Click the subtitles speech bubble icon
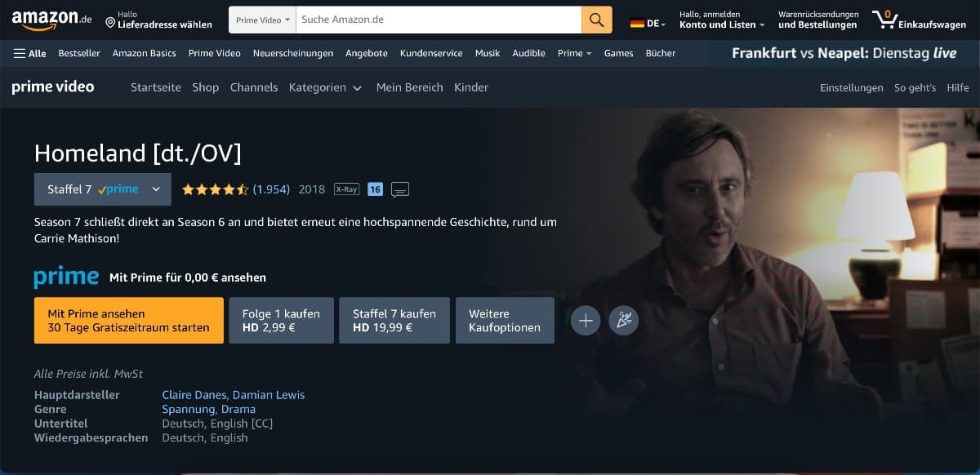 [400, 189]
